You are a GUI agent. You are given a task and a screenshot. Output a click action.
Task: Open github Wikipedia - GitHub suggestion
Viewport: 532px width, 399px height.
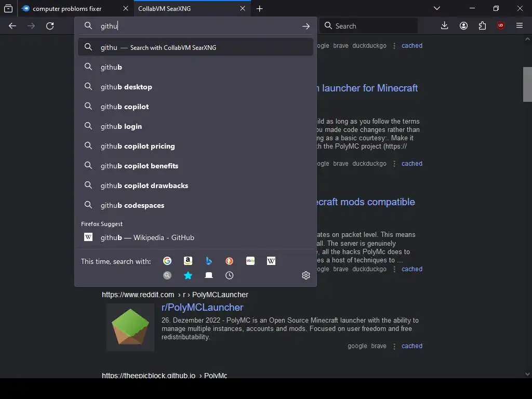point(195,237)
